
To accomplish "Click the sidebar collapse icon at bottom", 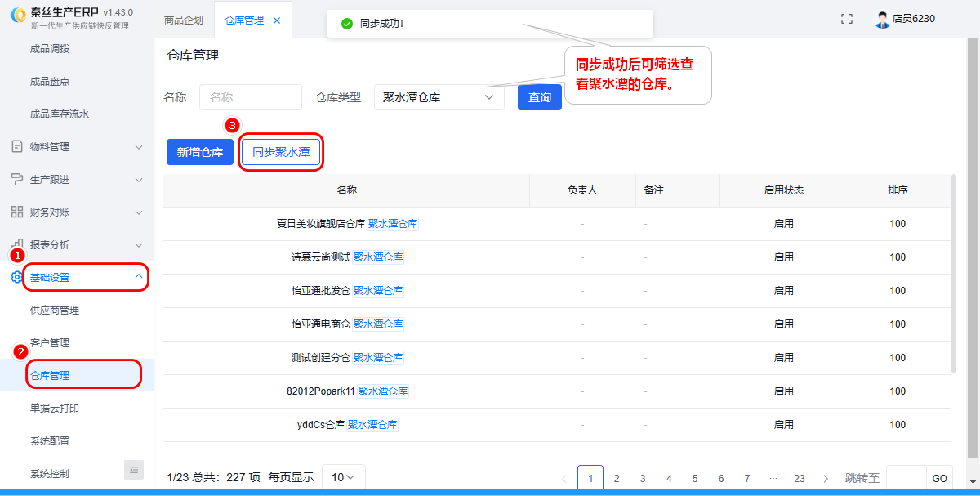I will (134, 470).
